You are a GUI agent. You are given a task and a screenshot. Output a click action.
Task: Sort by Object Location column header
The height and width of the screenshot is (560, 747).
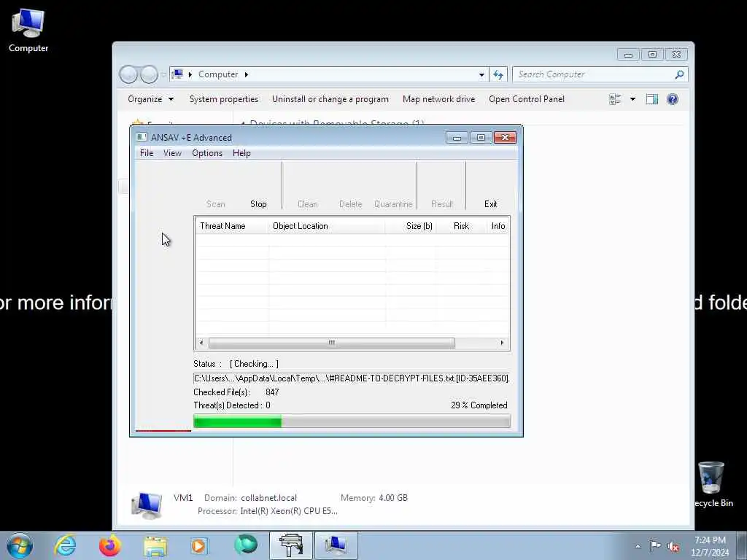tap(326, 226)
